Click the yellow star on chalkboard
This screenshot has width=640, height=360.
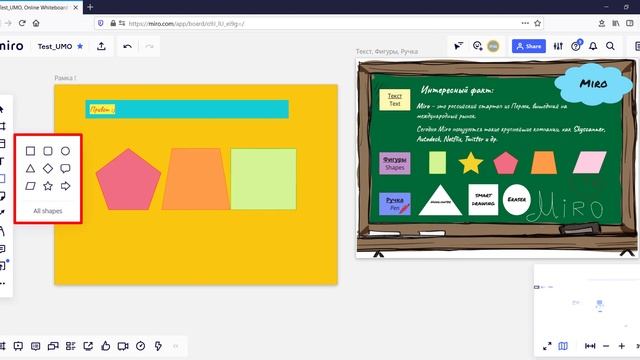click(471, 163)
